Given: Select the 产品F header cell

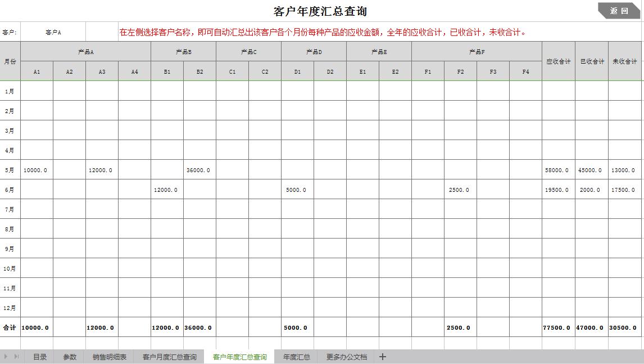Looking at the screenshot, I should (477, 52).
